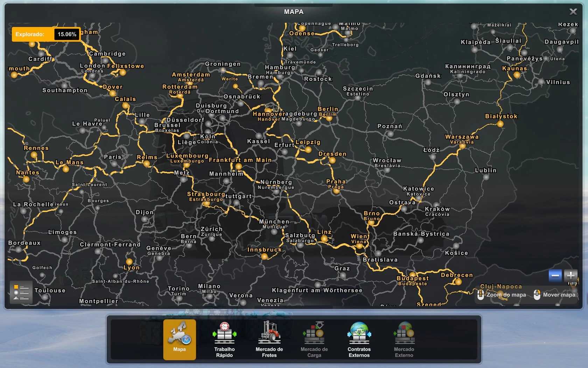Image resolution: width=588 pixels, height=368 pixels.
Task: Click the Wien city marker
Action: [359, 246]
